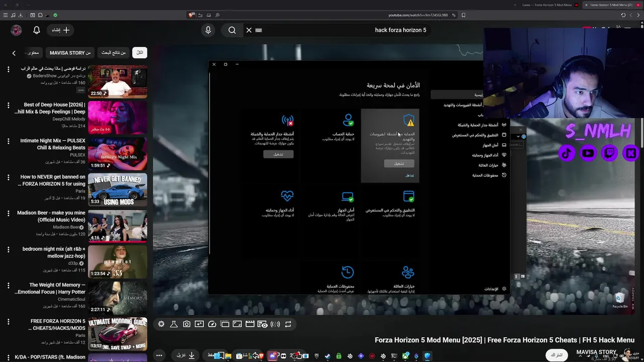Screen dimensions: 644x362
Task: Open options menu for Best of Deep House video
Action: [8, 106]
